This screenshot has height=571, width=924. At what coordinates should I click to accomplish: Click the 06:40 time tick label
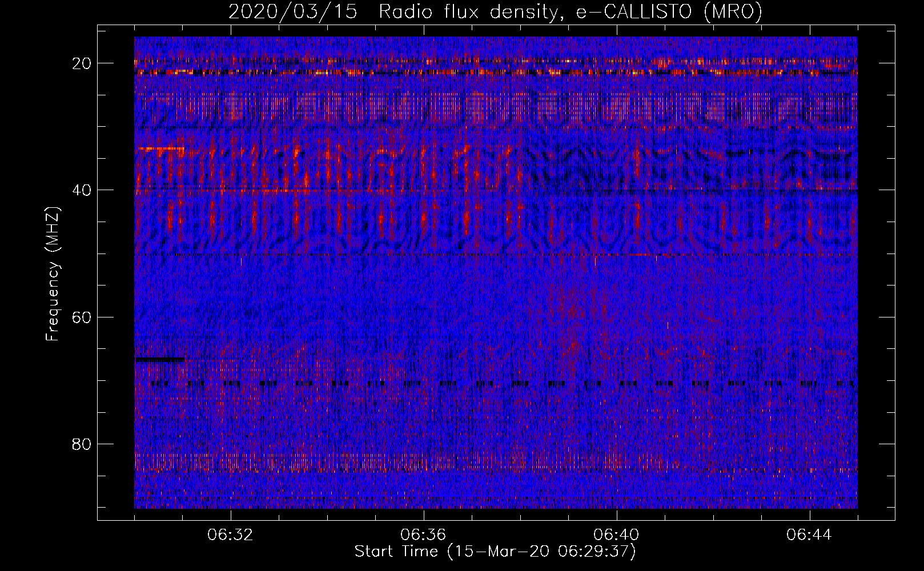[x=616, y=535]
